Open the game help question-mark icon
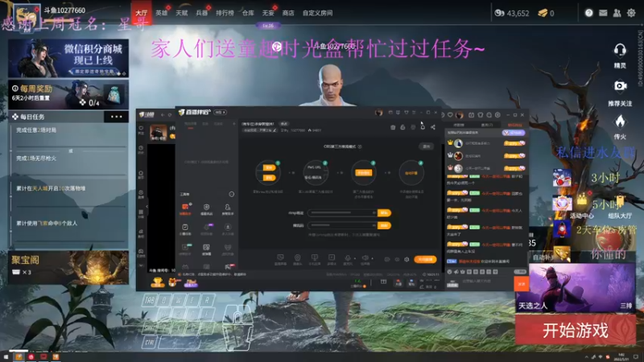Image resolution: width=644 pixels, height=362 pixels. [x=588, y=13]
